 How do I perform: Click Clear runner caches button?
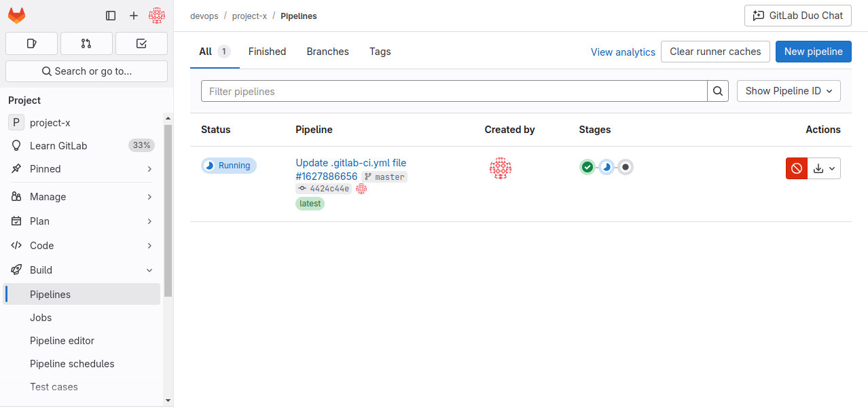pyautogui.click(x=715, y=52)
